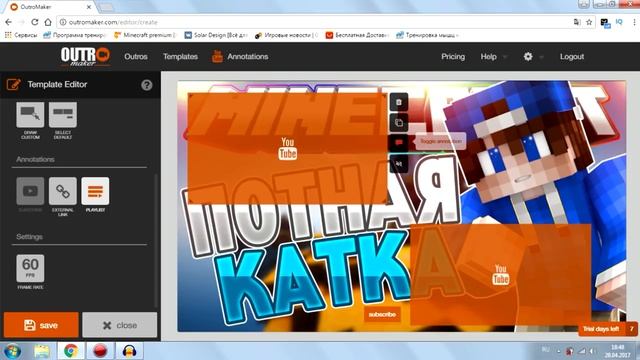Screen dimensions: 640x360
Task: Open the Тренировка мыши bookmark
Action: (x=428, y=35)
